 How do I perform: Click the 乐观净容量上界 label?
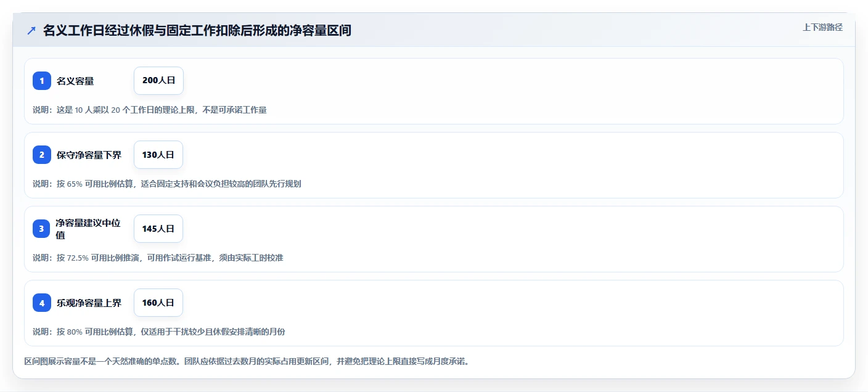pos(89,303)
